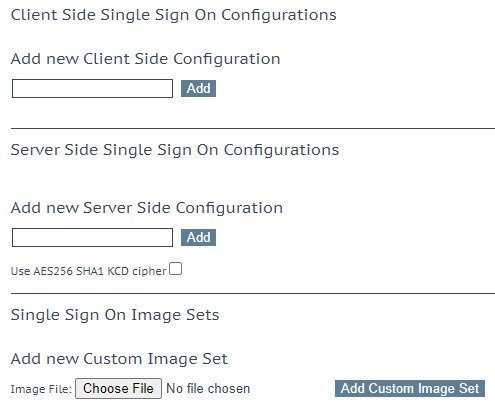Click Add button for Client Side Configuration
The height and width of the screenshot is (407, 495).
click(x=198, y=88)
